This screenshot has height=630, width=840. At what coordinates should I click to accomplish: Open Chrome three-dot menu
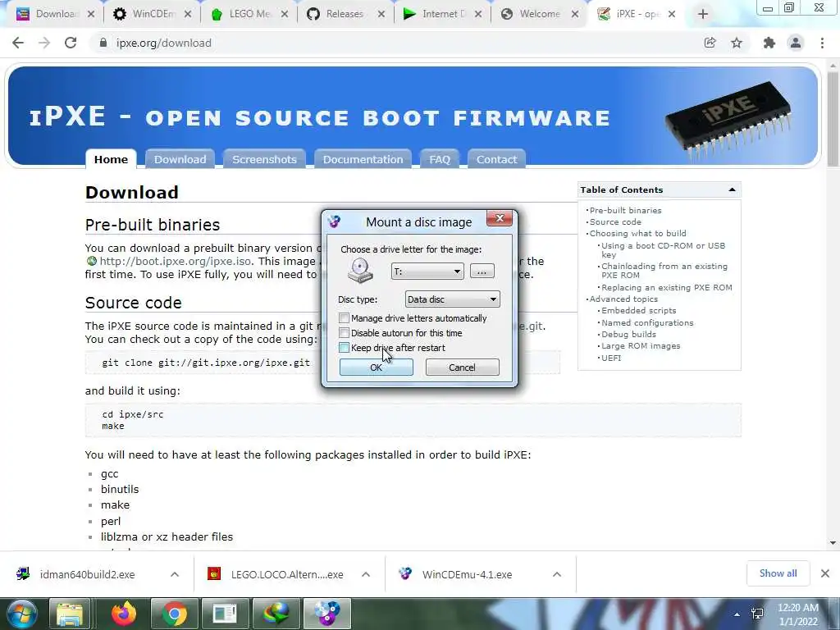click(822, 43)
